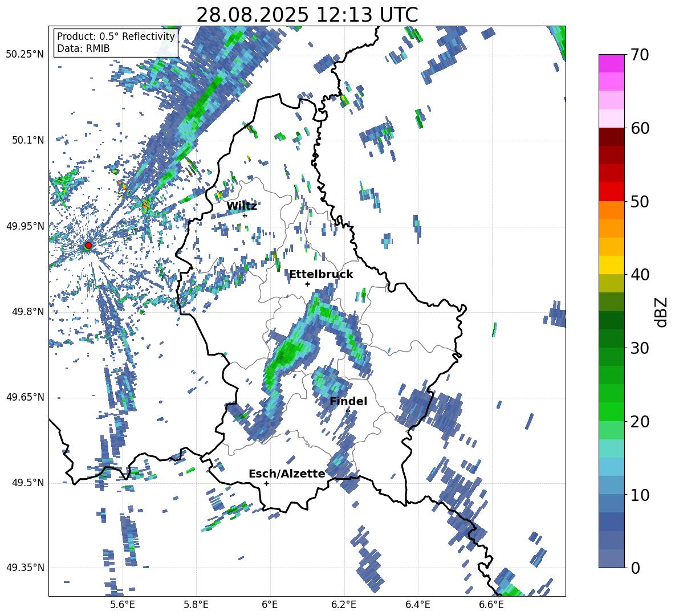Click the Esch/Alzette cross location marker
Screen dimensions: 675x616
tap(266, 483)
